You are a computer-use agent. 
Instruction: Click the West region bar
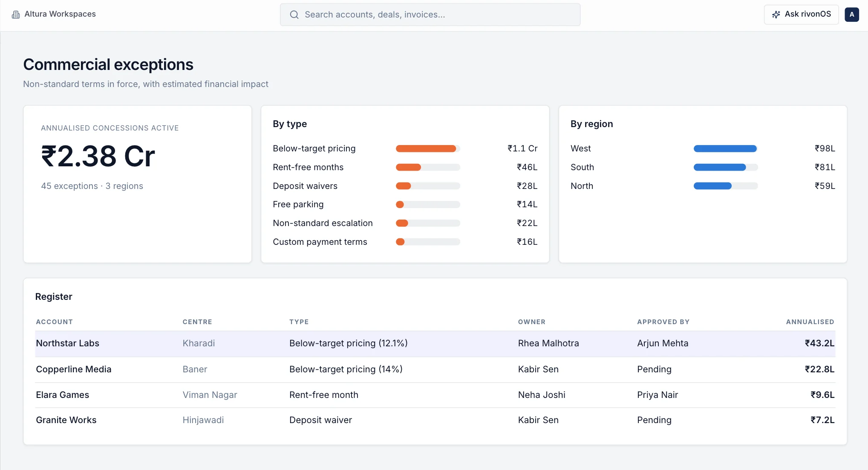(x=726, y=148)
